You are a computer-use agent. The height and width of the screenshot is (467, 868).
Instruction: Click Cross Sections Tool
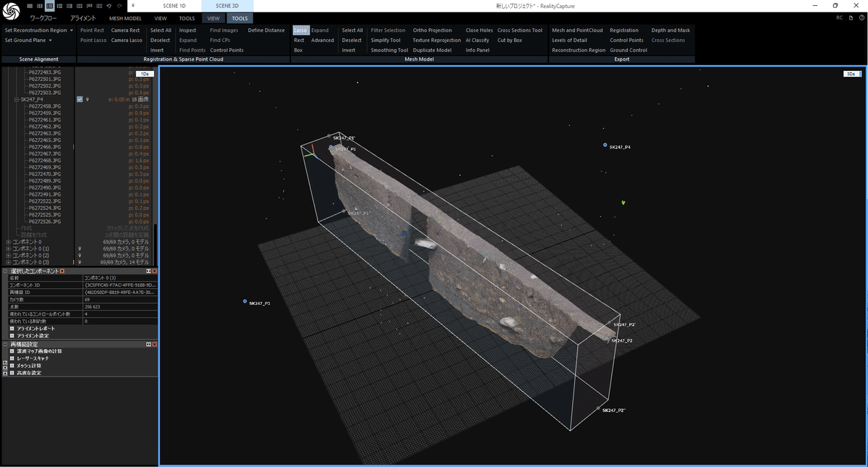click(519, 30)
